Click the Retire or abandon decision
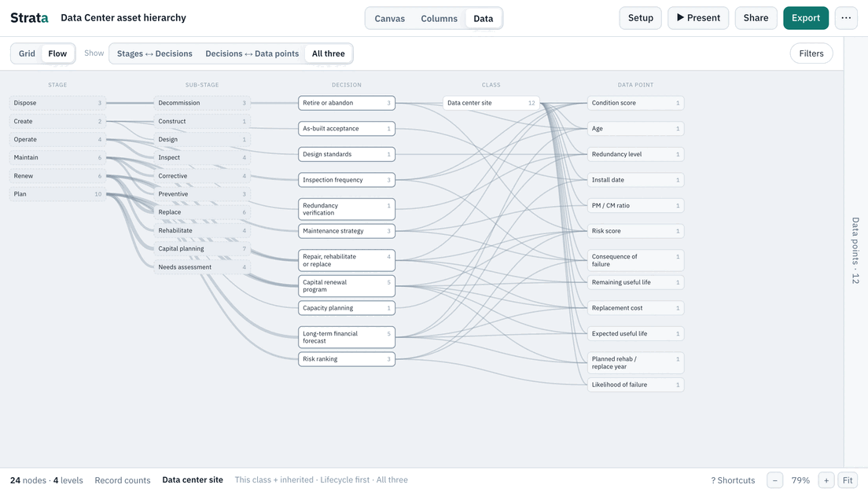Screen dimensions: 868x492 [347, 103]
